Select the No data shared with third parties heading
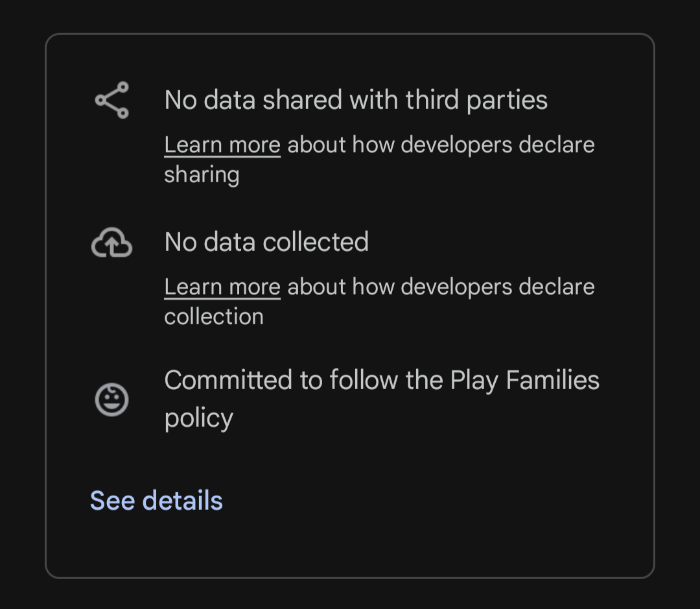Viewport: 700px width, 609px height. pos(356,100)
